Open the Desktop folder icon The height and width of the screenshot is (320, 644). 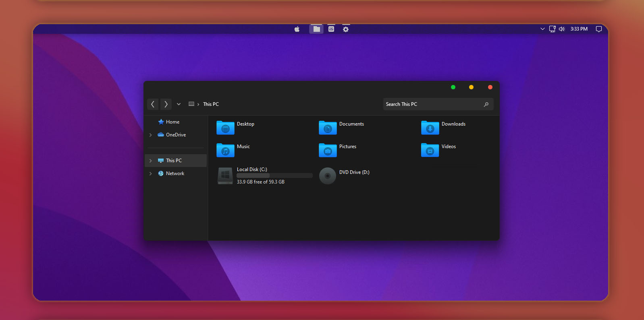tap(225, 128)
